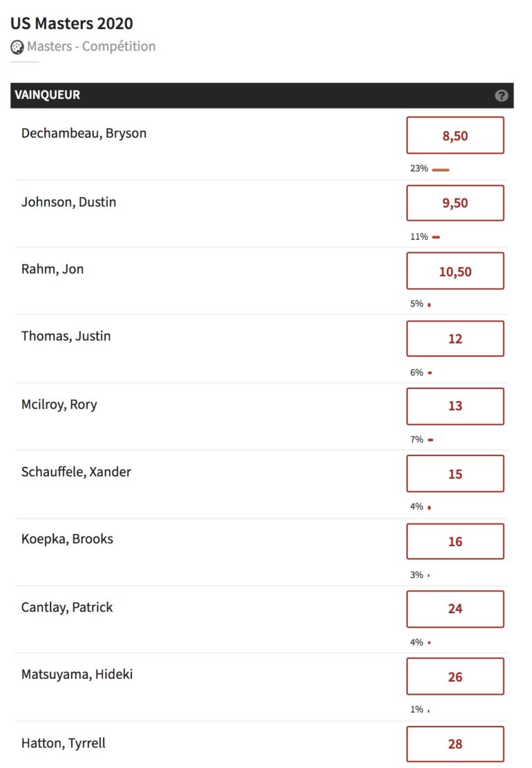The image size is (532, 768).
Task: Click the golf ball competition icon
Action: [x=17, y=47]
